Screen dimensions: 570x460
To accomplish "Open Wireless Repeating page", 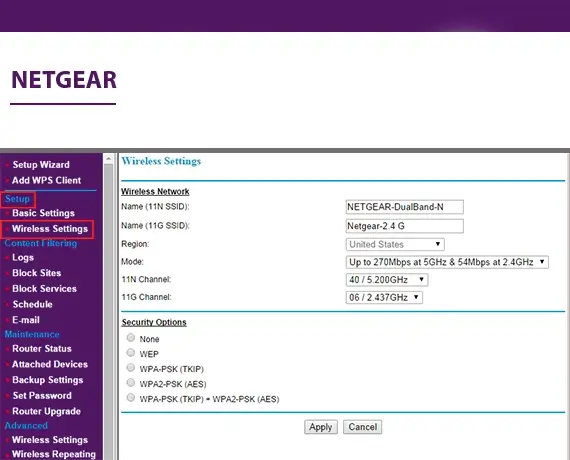I will 54,454.
